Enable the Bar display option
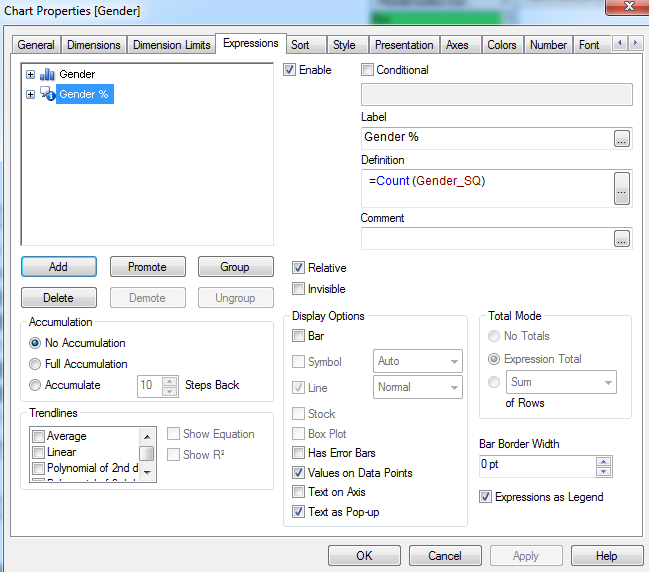 tap(298, 336)
